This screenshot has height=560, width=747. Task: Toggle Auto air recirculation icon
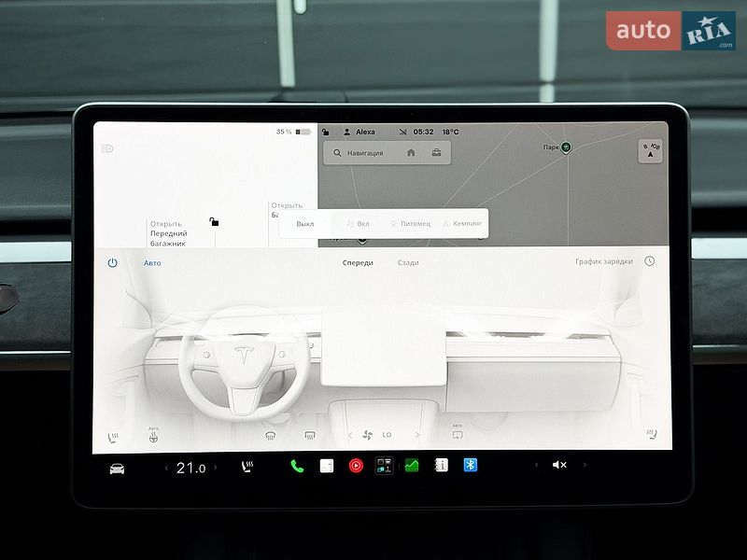(x=458, y=432)
